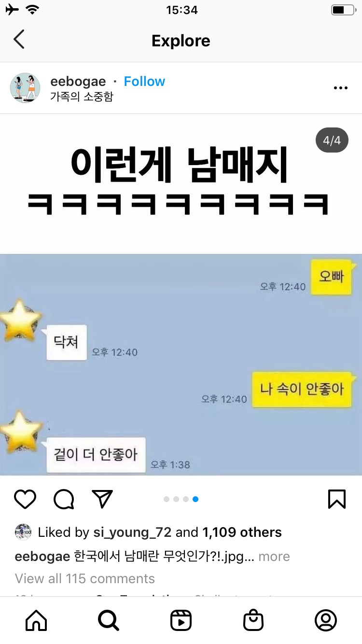
Task: View the 1,109 others likes list
Action: 242,532
